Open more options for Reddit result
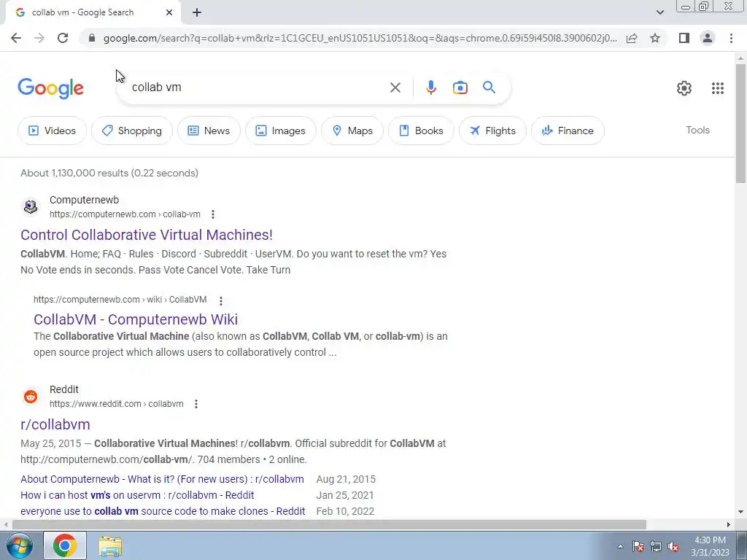Screen dimensions: 747x560 196,404
